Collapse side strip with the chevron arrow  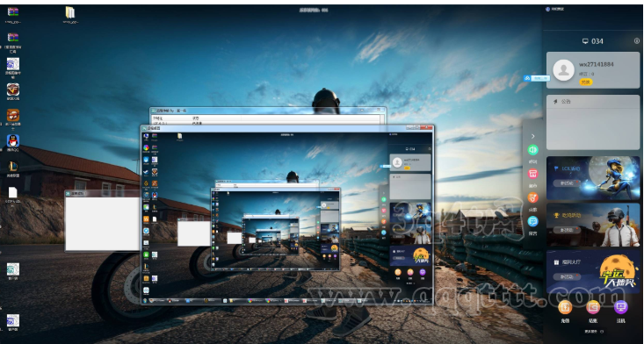point(532,136)
